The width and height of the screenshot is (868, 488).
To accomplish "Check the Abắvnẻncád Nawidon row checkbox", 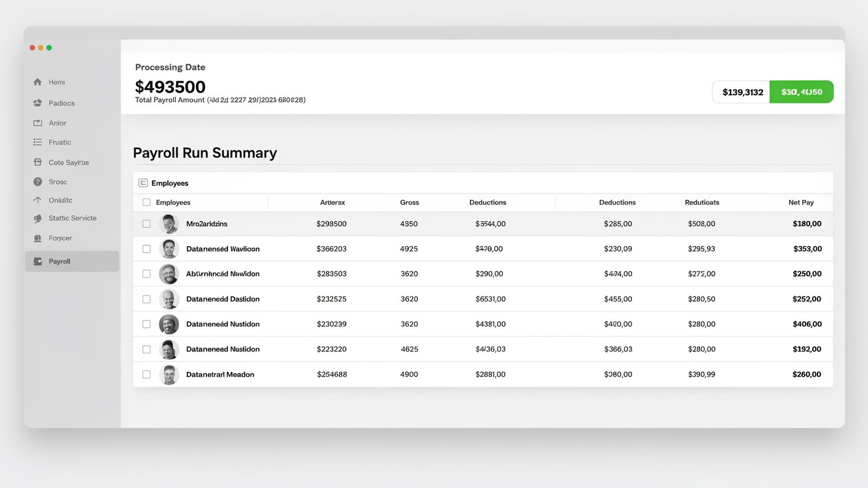I will point(146,274).
